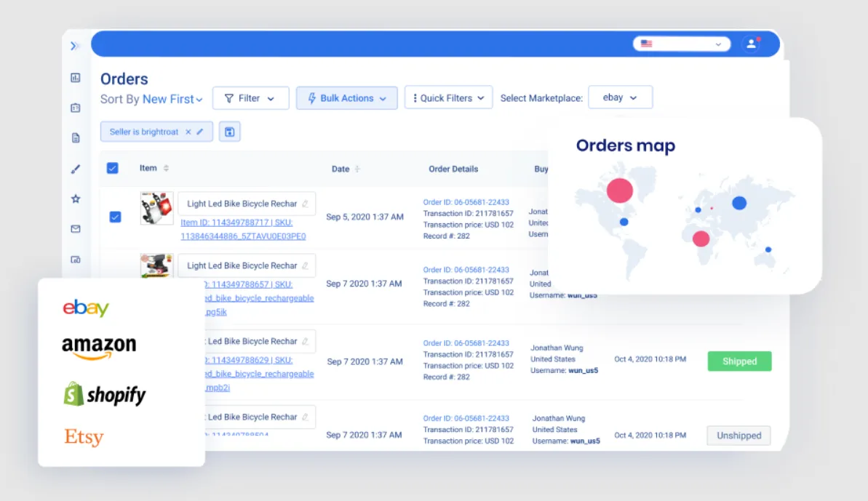The image size is (868, 501).
Task: Toggle the select-all orders checkbox
Action: [x=112, y=168]
